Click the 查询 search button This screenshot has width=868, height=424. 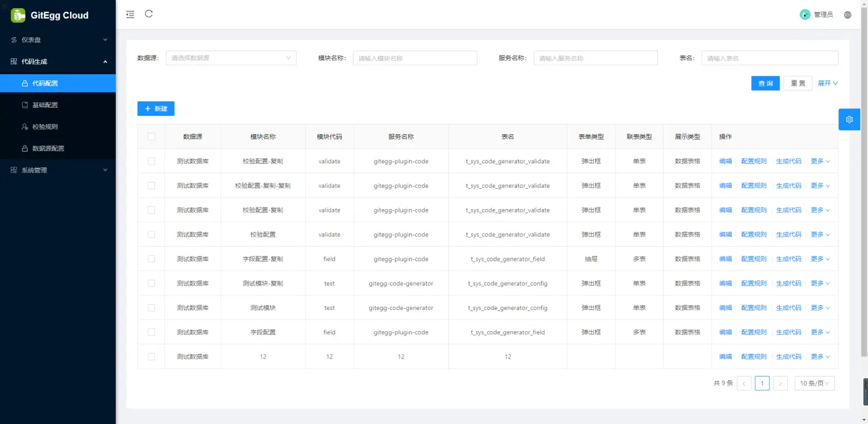(x=765, y=83)
